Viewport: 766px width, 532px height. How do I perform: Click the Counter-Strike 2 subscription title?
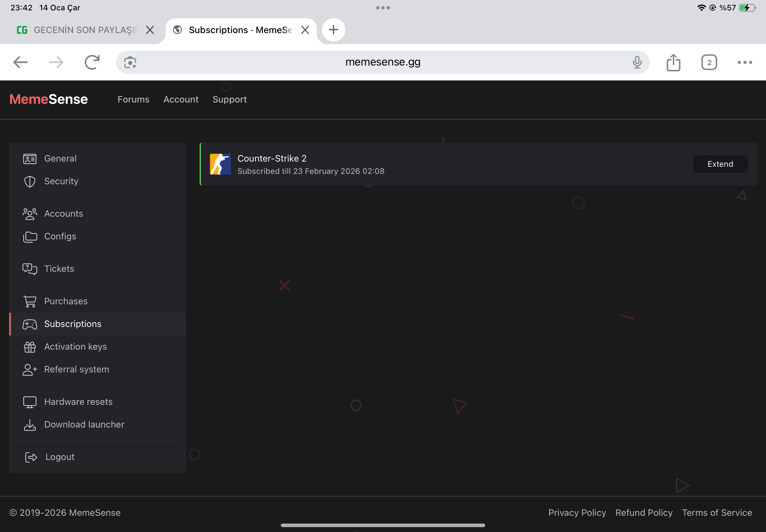[272, 158]
